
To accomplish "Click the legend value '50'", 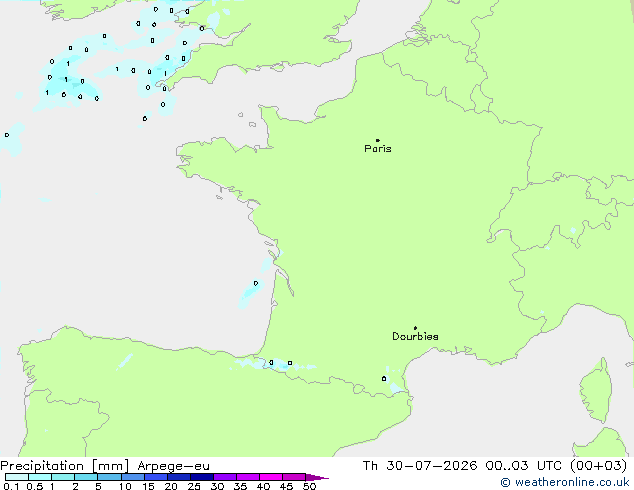I will [309, 486].
